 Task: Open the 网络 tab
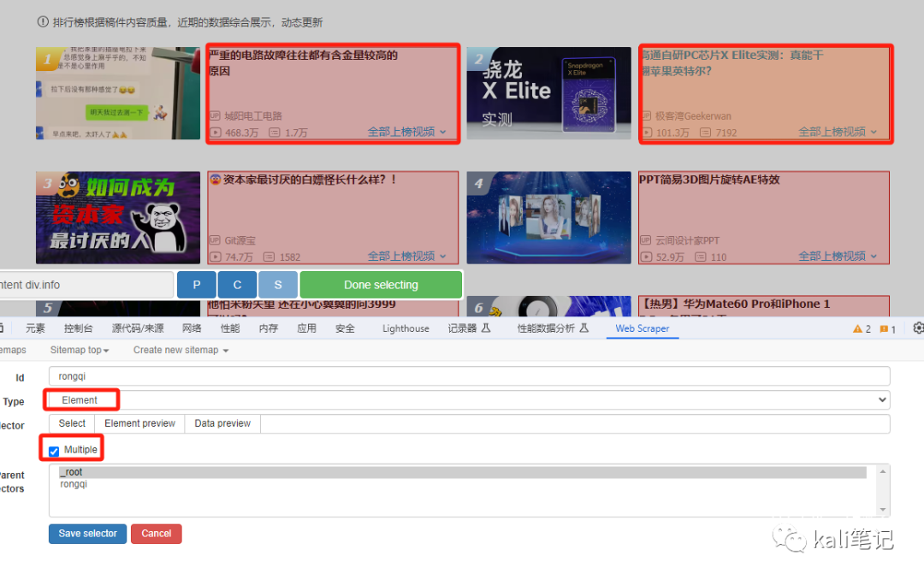pos(192,328)
